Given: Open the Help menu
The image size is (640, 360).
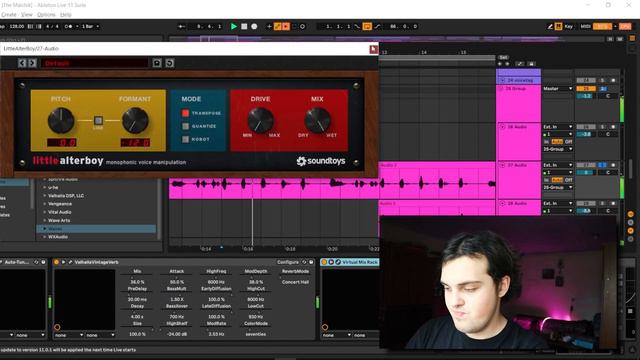Looking at the screenshot, I should point(66,14).
